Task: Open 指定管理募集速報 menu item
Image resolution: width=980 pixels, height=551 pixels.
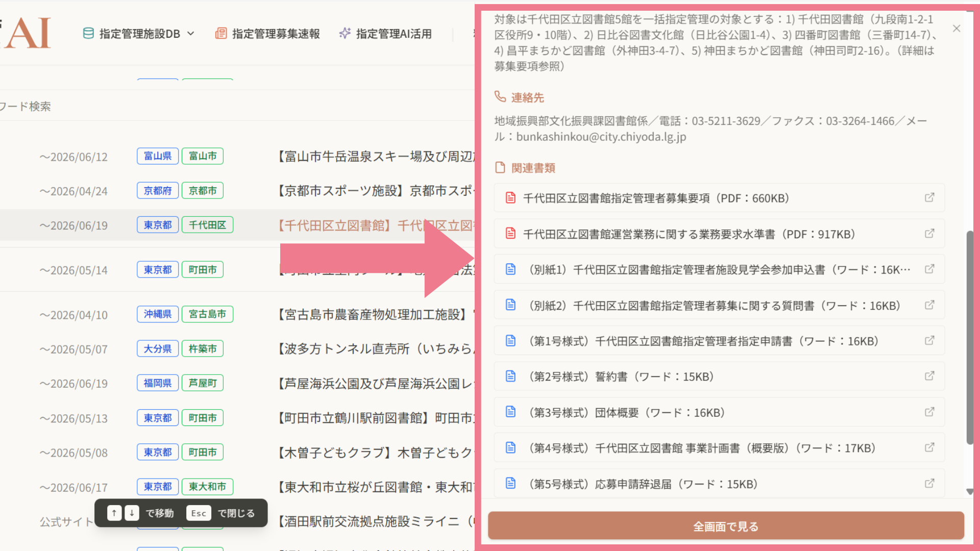Action: [276, 34]
